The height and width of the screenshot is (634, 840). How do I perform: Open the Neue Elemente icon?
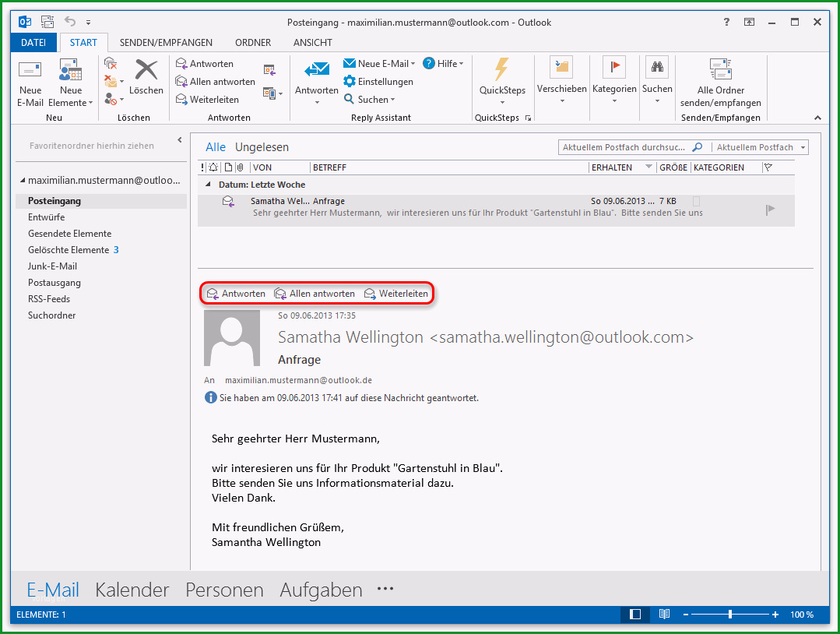70,69
